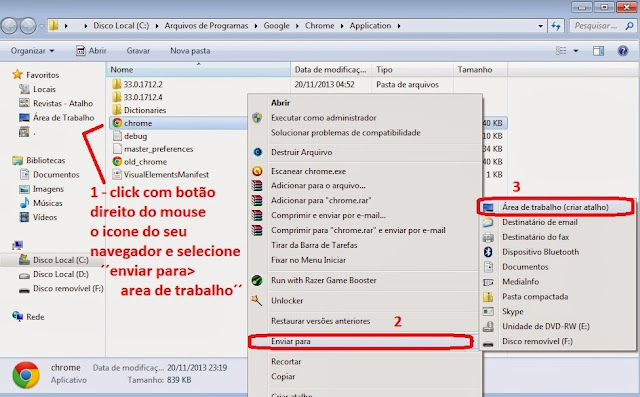Select the chrome application file icon
Screen dimensions: 640x397
(x=117, y=123)
